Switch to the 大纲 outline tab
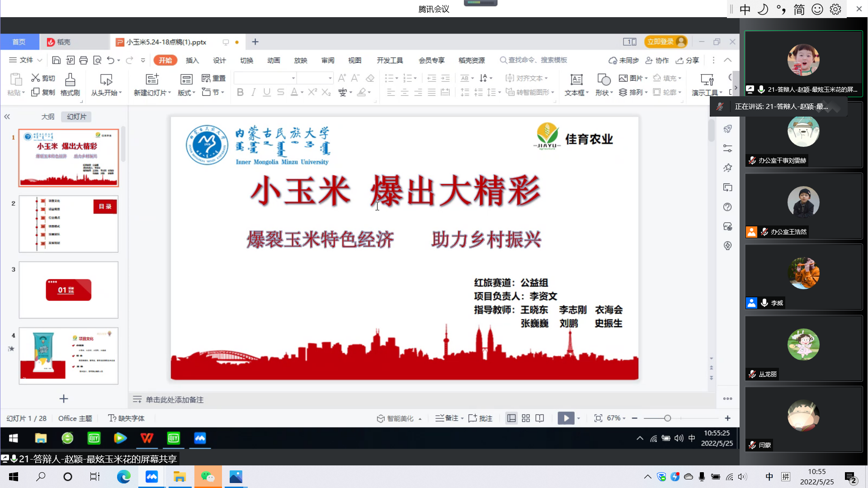Image resolution: width=868 pixels, height=488 pixels. 48,117
